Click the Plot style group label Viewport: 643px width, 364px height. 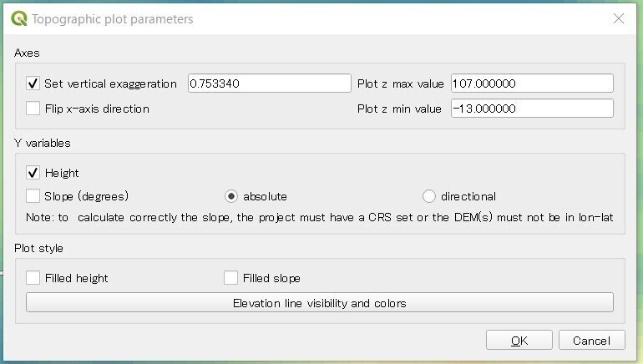pos(38,249)
